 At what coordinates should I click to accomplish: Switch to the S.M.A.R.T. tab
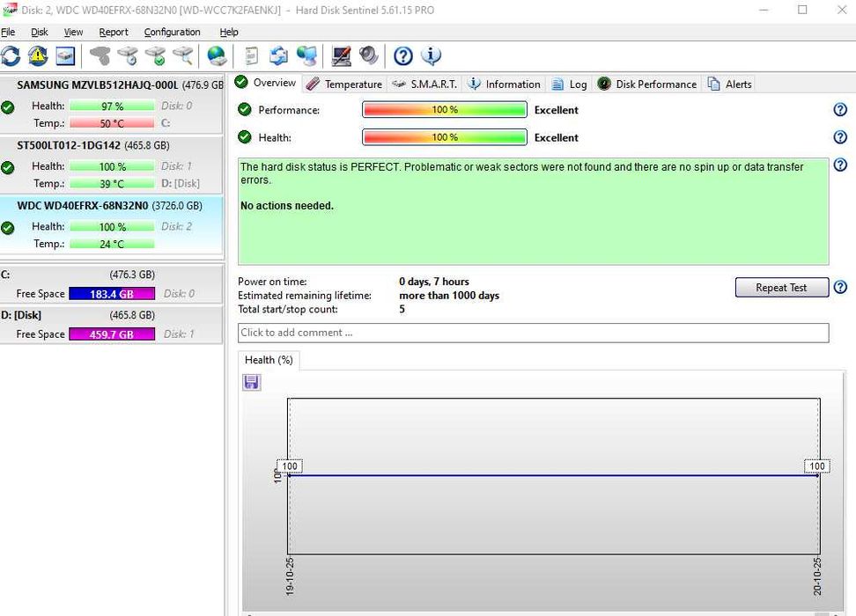coord(424,84)
